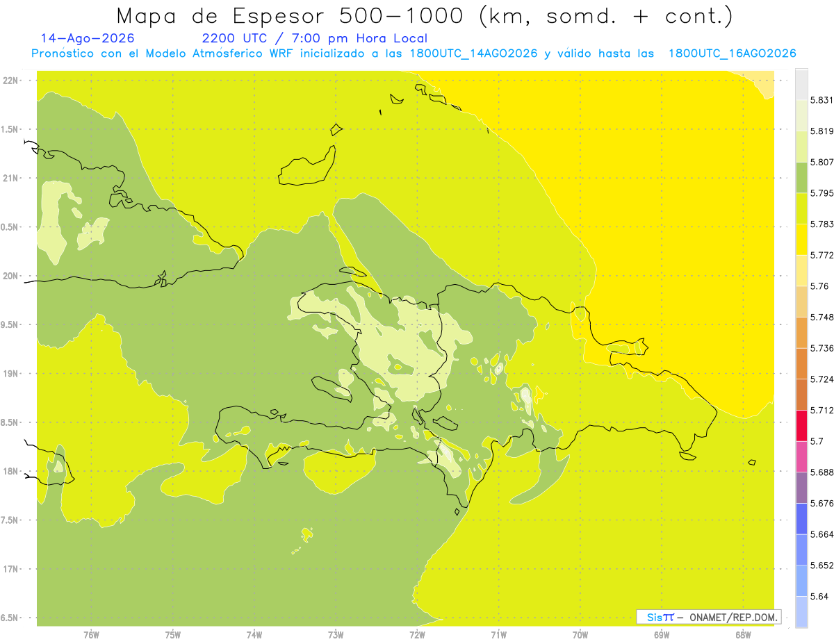Image resolution: width=834 pixels, height=644 pixels.
Task: Click the 5.688 colorbar value
Action: 822,472
